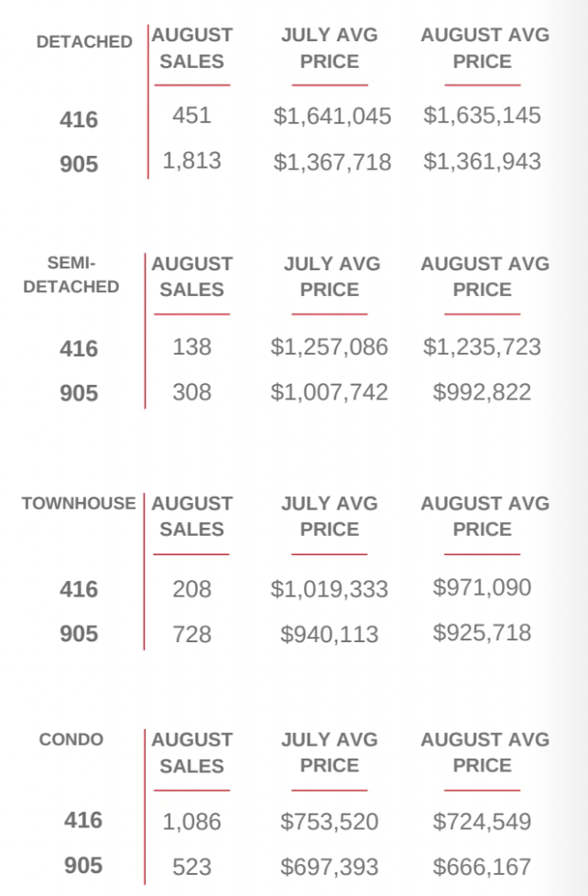Click the CONDO section heading
The width and height of the screenshot is (588, 896).
pos(71,739)
